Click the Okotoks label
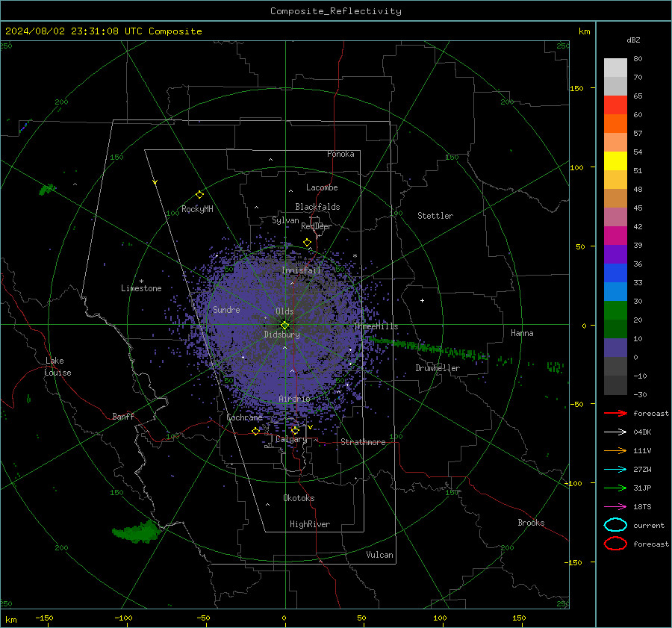Screen dimensions: 672x628 tap(299, 498)
